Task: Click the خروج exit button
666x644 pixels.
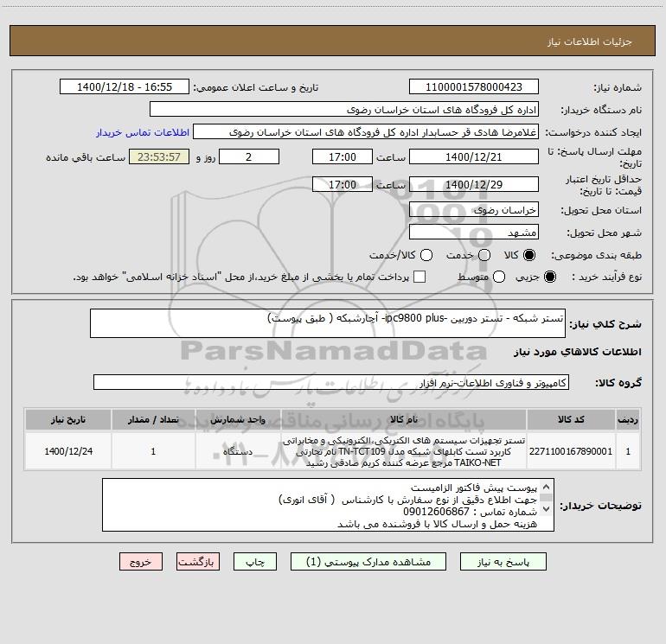Action: [x=141, y=562]
